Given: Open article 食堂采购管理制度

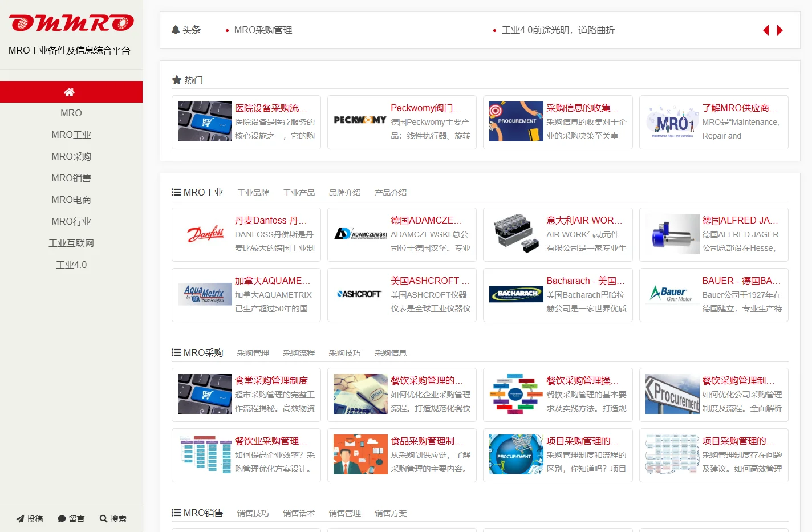Looking at the screenshot, I should (271, 381).
